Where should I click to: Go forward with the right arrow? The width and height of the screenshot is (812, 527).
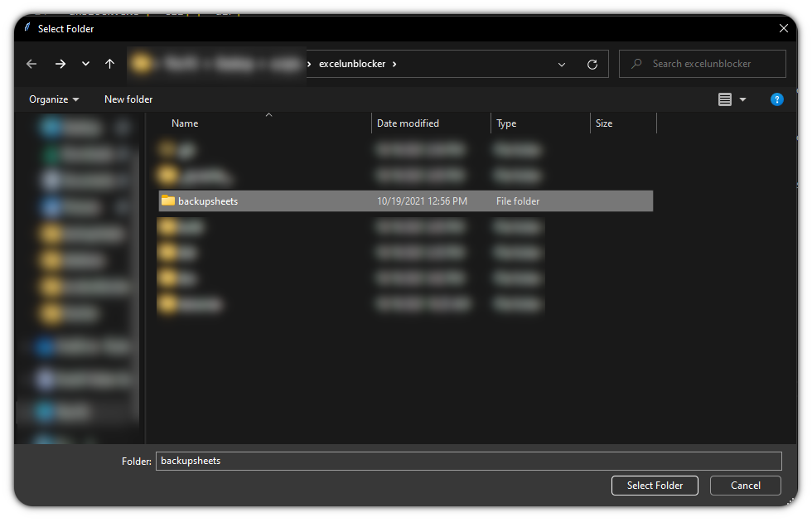point(60,64)
